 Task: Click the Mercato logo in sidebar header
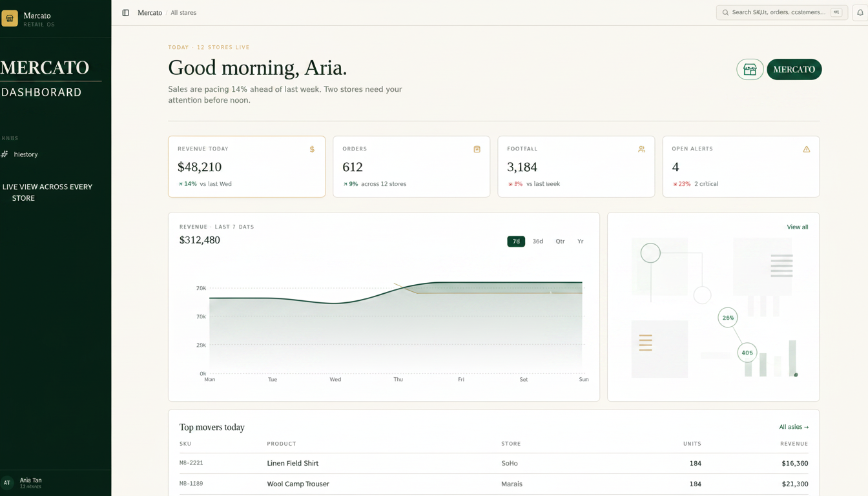pos(10,18)
